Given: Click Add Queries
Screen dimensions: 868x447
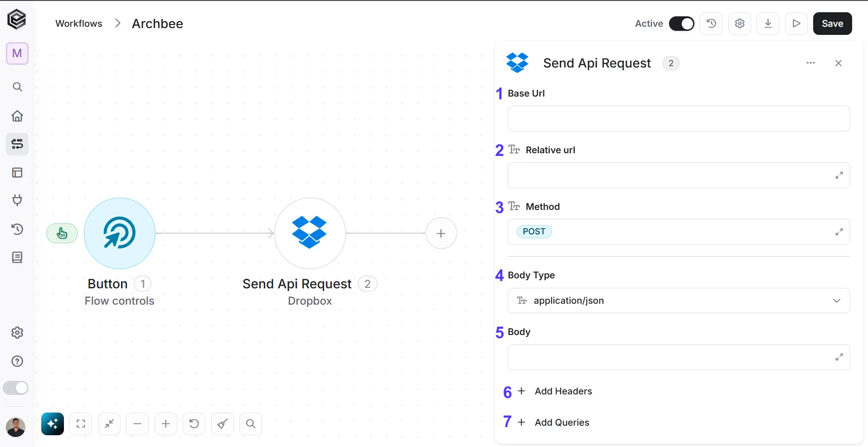Looking at the screenshot, I should coord(553,423).
